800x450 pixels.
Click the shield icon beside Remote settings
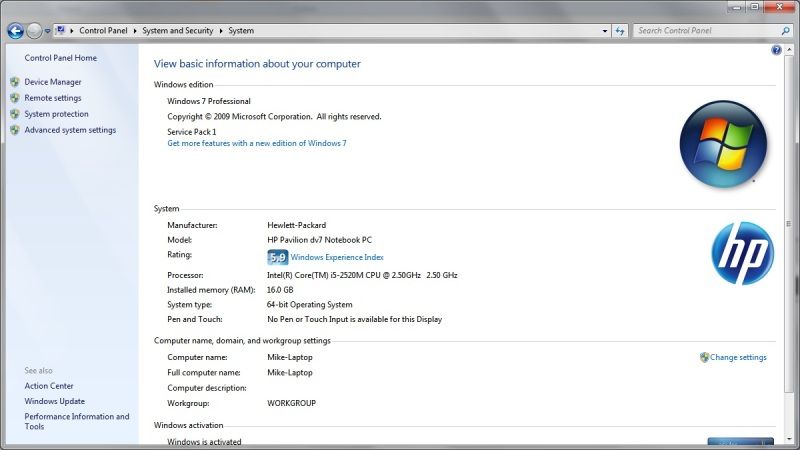click(15, 98)
